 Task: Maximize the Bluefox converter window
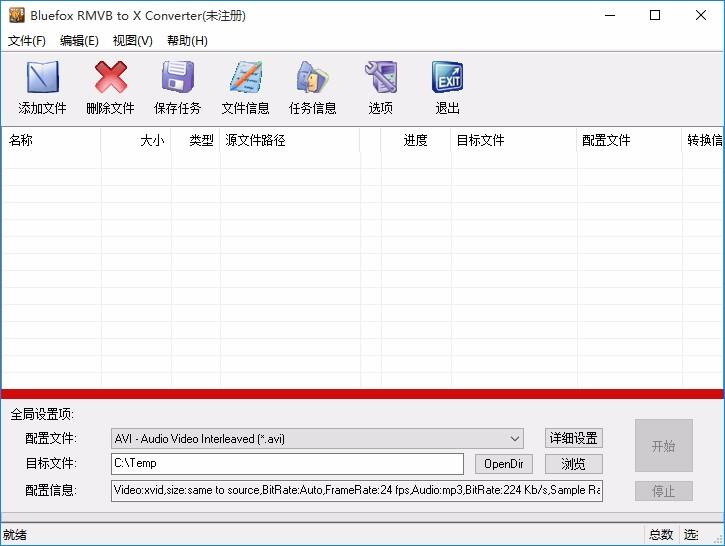[655, 15]
